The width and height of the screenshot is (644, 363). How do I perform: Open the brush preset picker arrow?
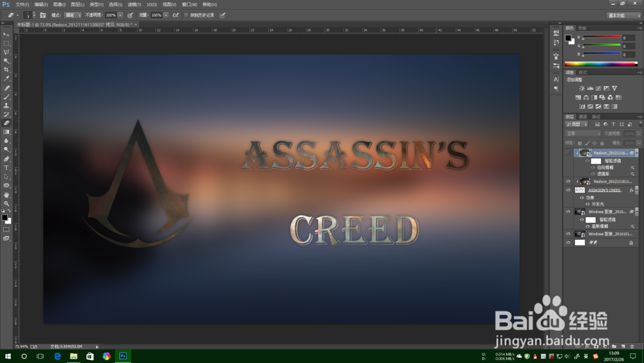pos(34,15)
